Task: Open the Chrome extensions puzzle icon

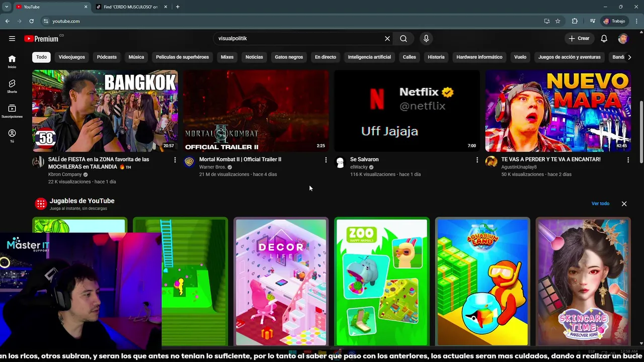Action: point(575,21)
